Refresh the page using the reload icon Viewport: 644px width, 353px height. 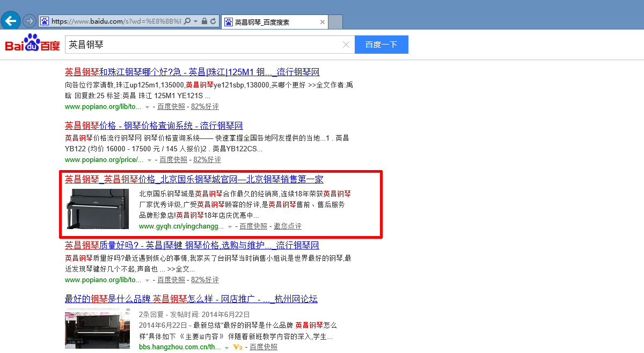click(x=213, y=21)
